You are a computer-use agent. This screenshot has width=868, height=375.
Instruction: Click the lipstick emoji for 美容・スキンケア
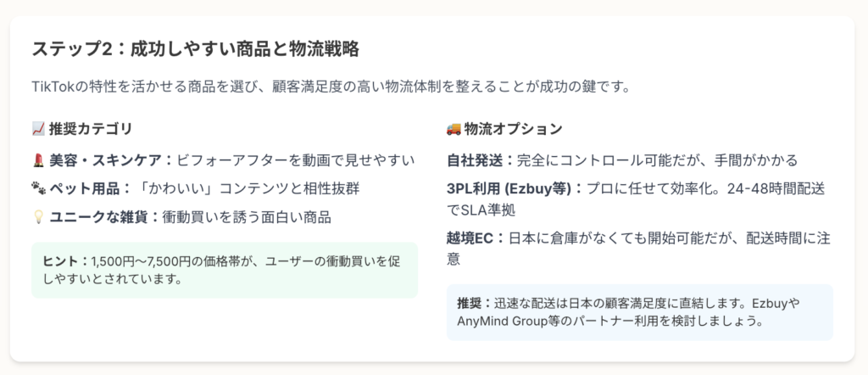38,161
